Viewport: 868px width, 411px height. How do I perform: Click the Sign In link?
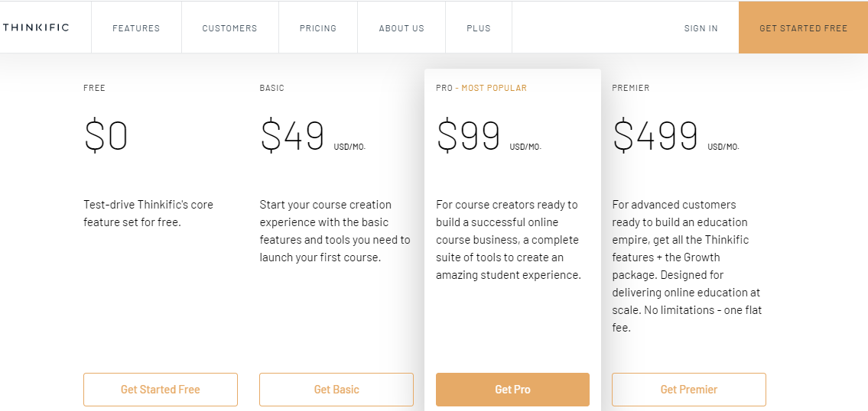click(x=701, y=28)
